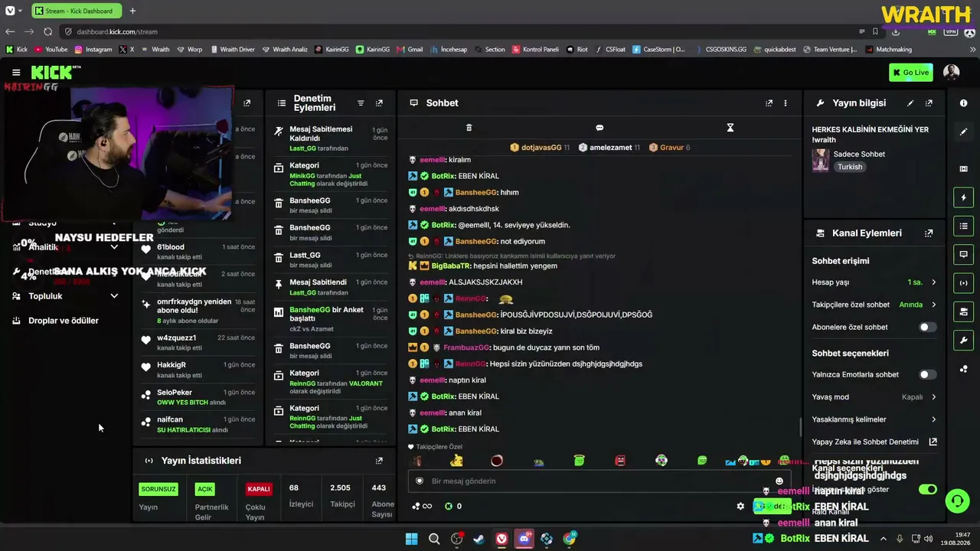This screenshot has width=980, height=551.
Task: Open the emoji picker in message box
Action: coord(779,481)
